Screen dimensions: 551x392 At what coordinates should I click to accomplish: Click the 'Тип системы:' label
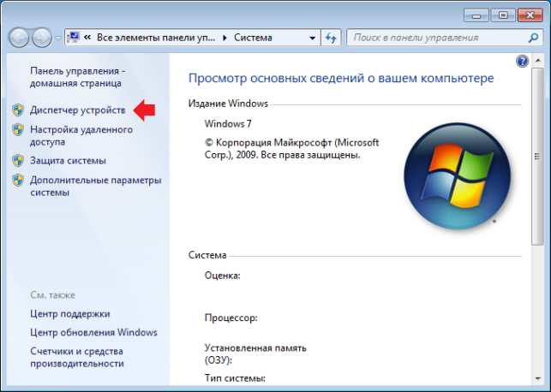(235, 378)
